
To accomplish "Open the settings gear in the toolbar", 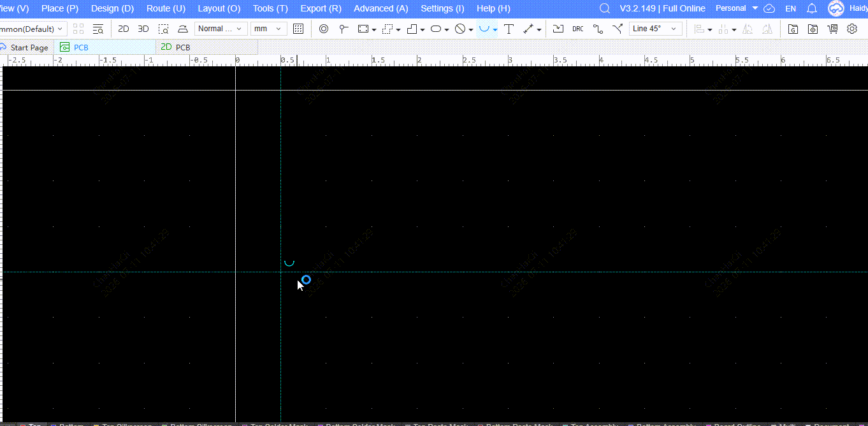I will point(852,29).
